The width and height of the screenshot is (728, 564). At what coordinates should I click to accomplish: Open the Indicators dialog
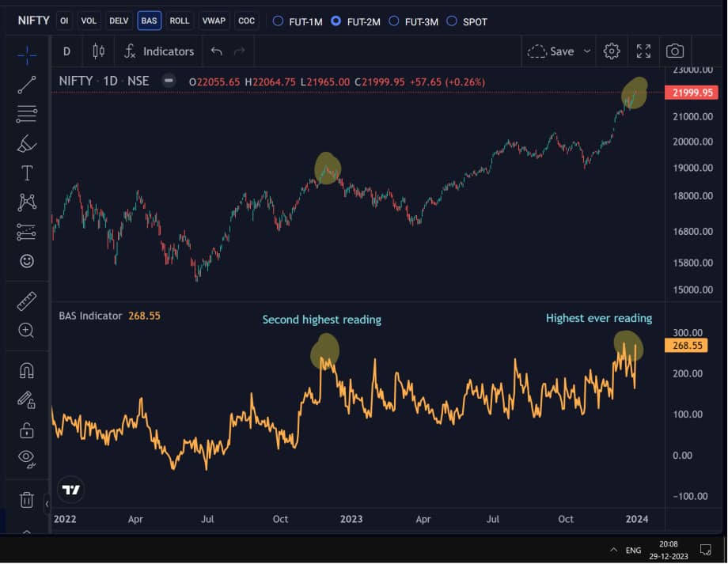pyautogui.click(x=158, y=51)
